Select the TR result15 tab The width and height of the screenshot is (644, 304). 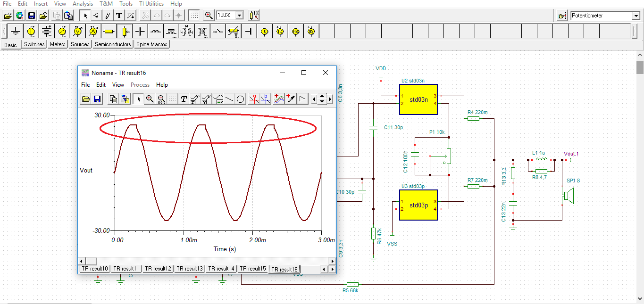pyautogui.click(x=253, y=269)
